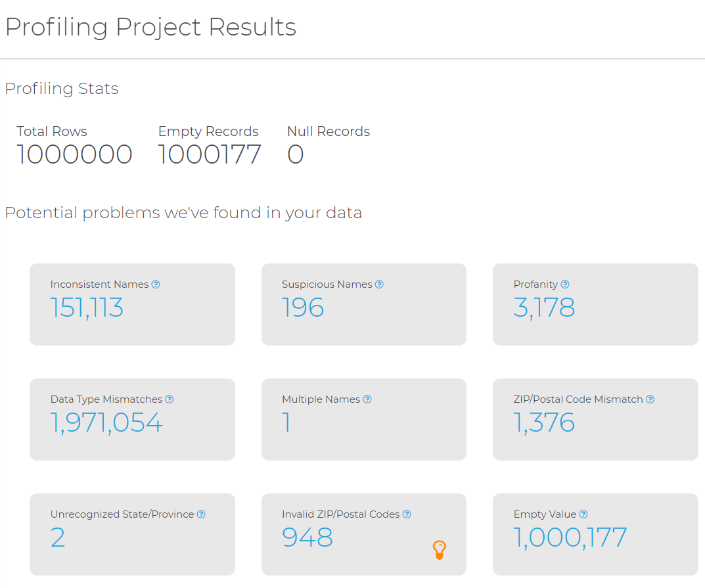Open the Inconsistent Names help tooltip

(156, 284)
